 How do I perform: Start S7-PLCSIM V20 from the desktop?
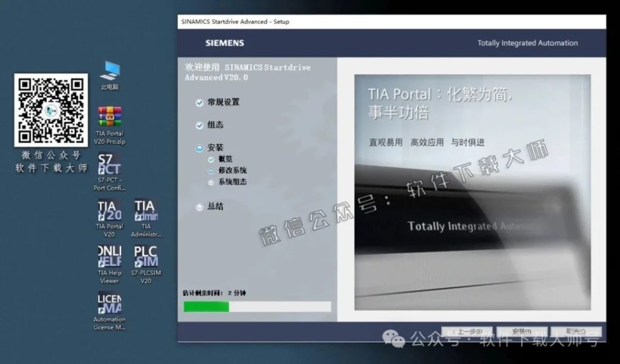pos(145,257)
